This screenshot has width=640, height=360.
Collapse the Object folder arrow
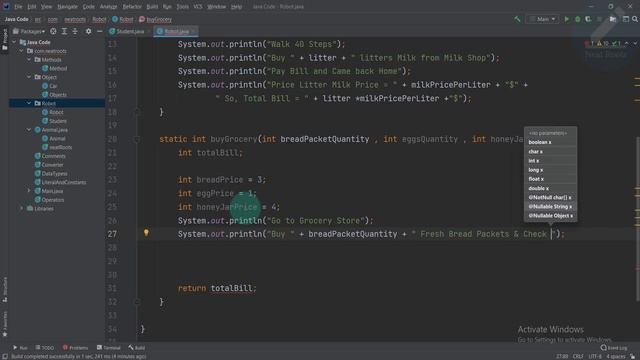(x=29, y=77)
